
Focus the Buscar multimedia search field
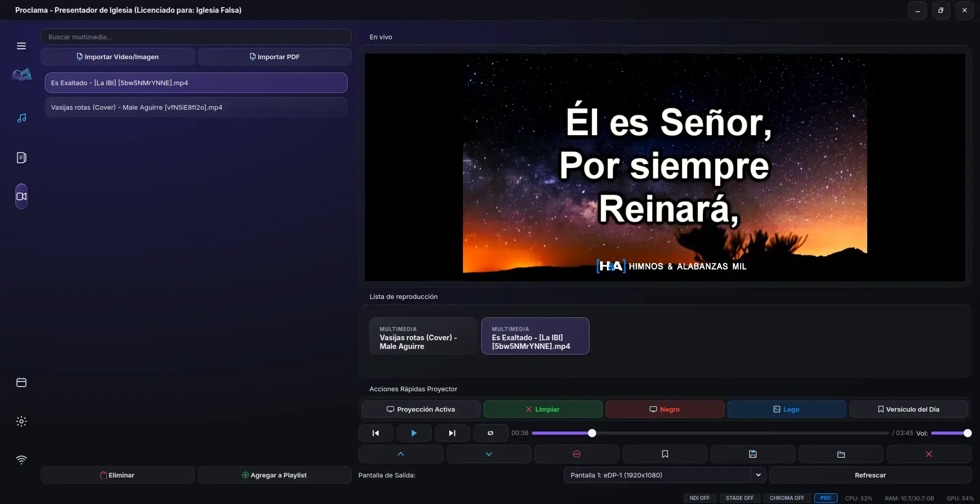coord(196,37)
